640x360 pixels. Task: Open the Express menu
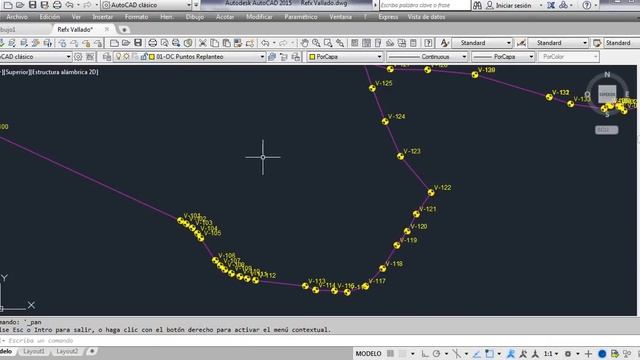[388, 17]
